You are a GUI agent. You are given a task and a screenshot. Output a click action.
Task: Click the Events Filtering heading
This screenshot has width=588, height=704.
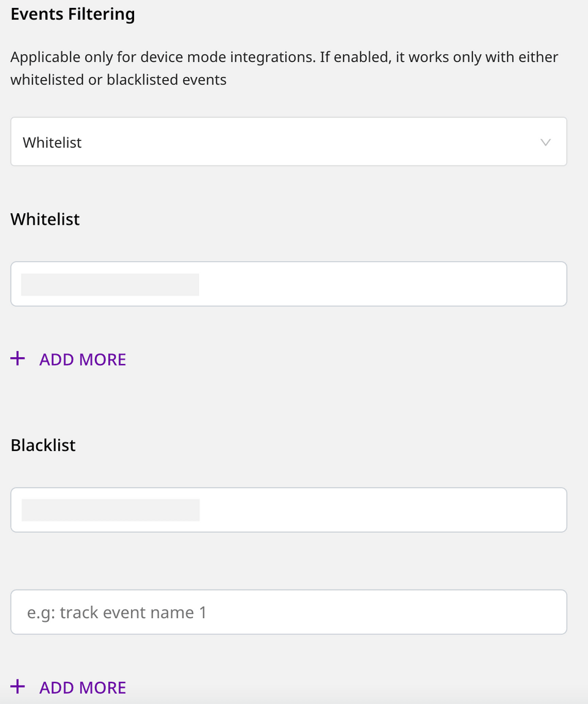tap(72, 13)
